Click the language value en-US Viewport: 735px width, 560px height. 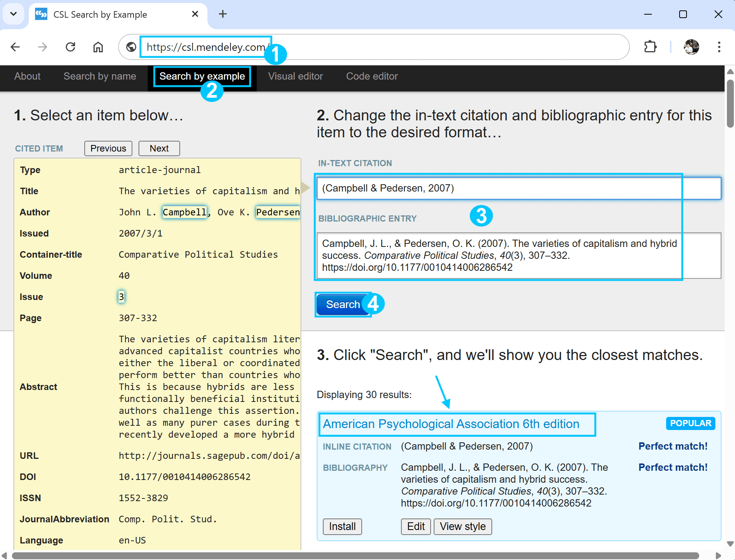[x=132, y=540]
